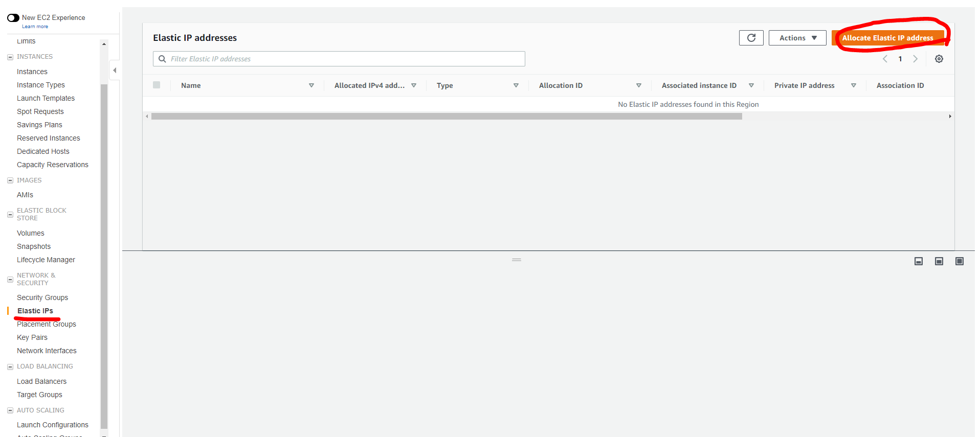Go to AMIs page
Screen dimensions: 980x437
pos(25,195)
